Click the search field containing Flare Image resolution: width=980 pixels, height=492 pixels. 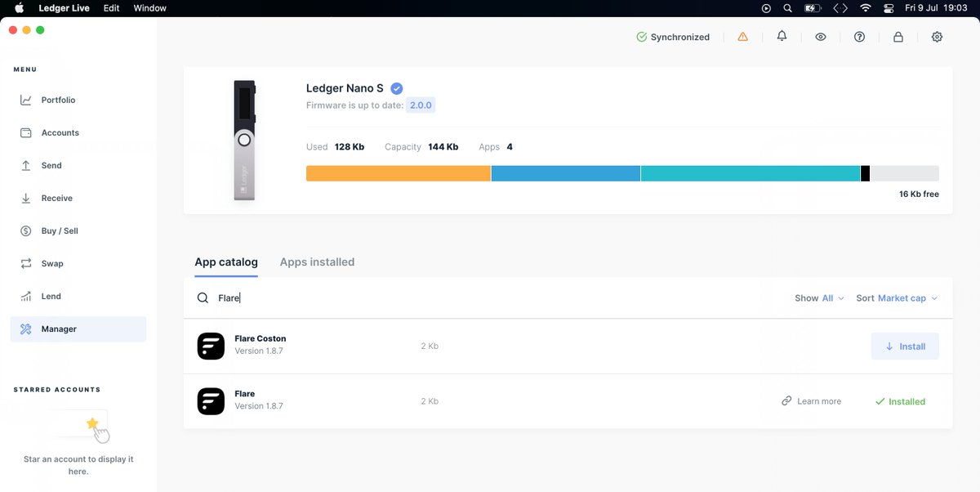[490, 298]
